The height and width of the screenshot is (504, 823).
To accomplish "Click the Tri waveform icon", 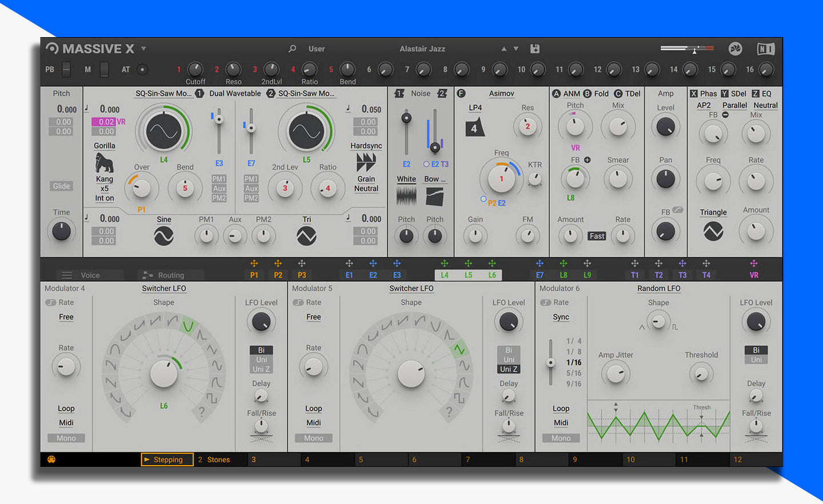I will tap(306, 235).
